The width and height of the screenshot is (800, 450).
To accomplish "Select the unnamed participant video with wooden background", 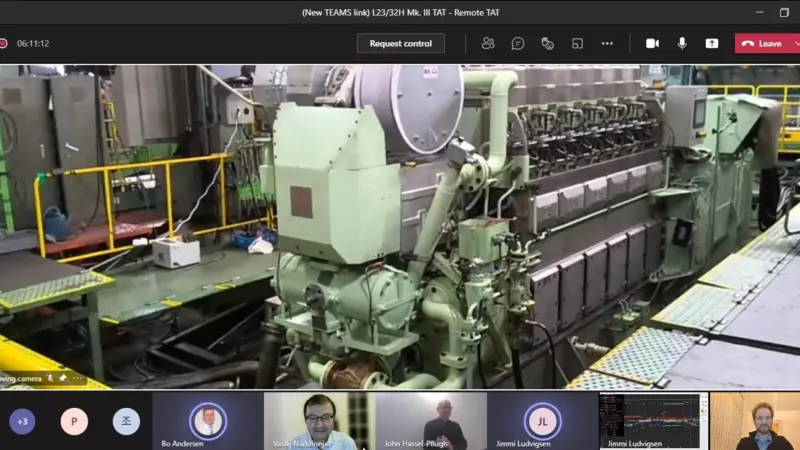I will [x=755, y=421].
